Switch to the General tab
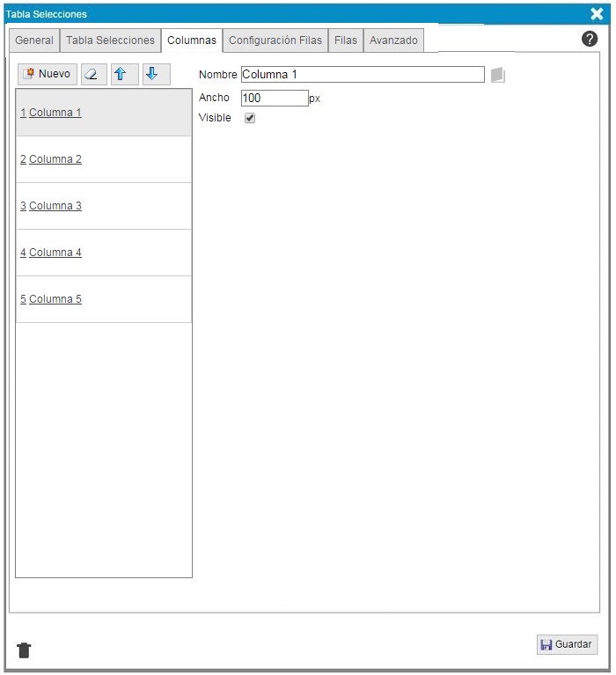The height and width of the screenshot is (675, 616). (x=34, y=40)
